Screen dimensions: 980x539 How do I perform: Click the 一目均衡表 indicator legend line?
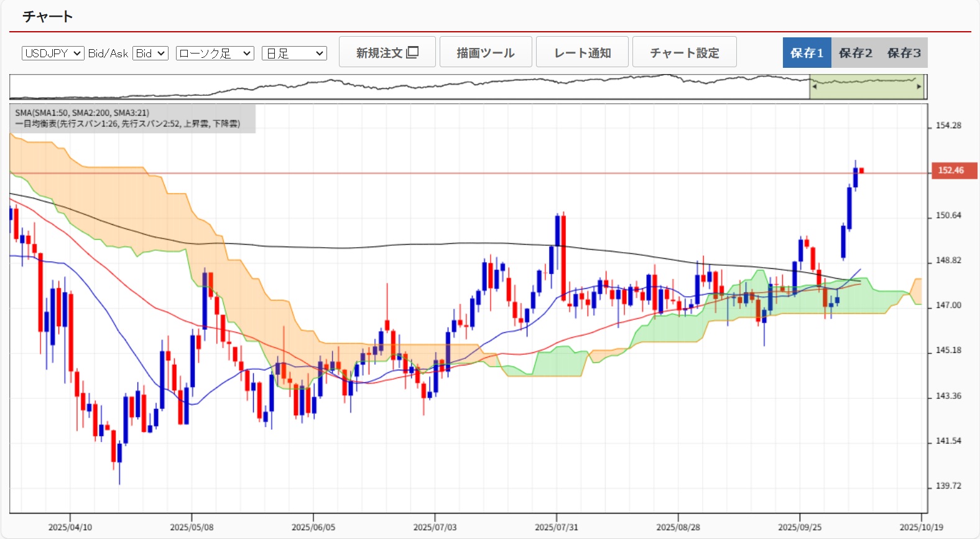click(x=127, y=124)
